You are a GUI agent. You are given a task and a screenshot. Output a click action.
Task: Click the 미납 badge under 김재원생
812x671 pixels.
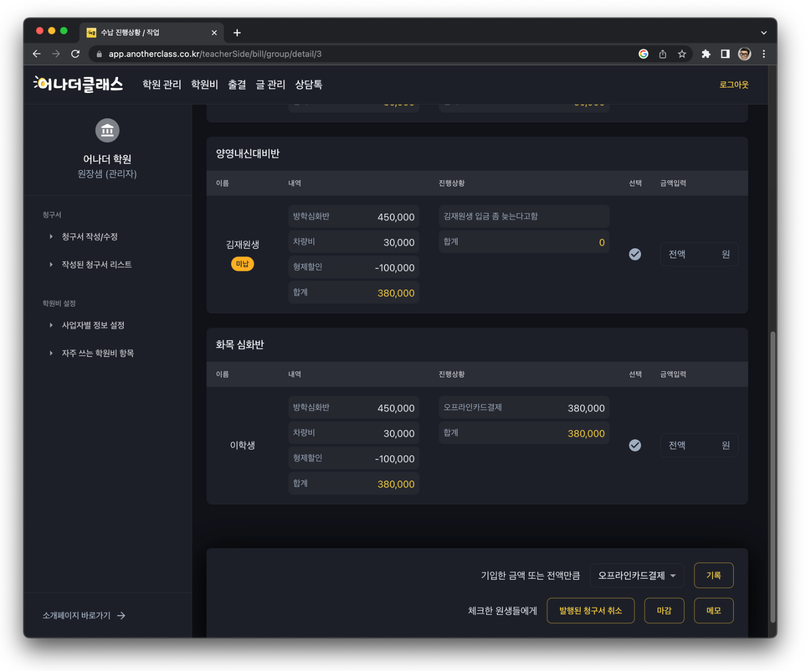(242, 264)
